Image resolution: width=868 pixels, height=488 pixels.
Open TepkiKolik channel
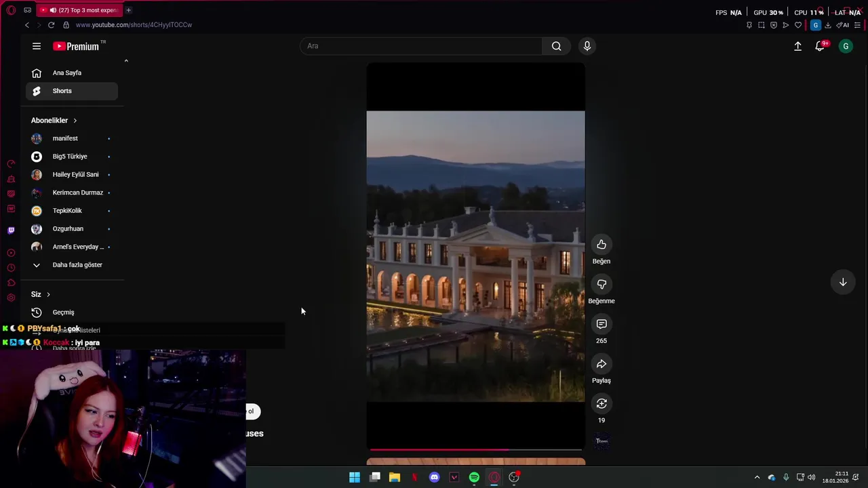tap(72, 211)
